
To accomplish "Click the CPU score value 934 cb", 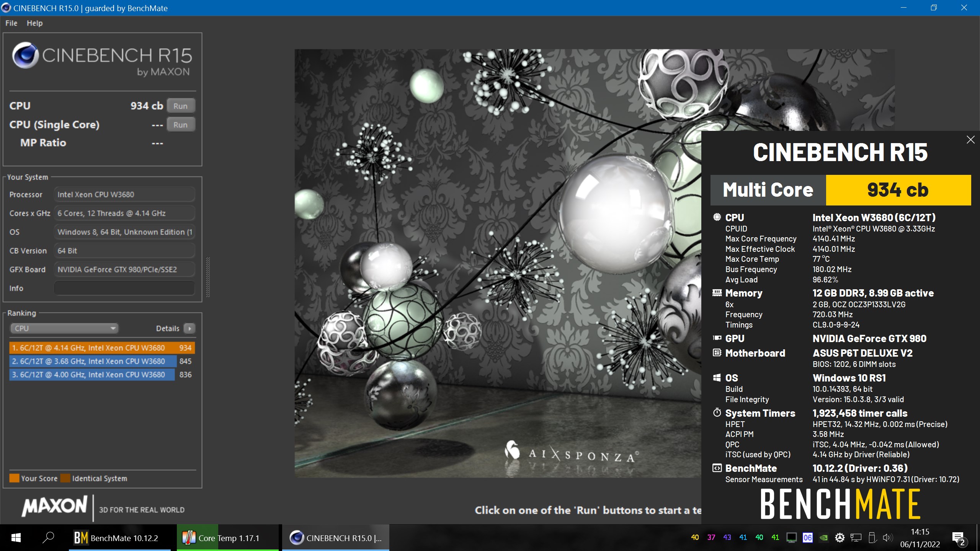I will 147,106.
